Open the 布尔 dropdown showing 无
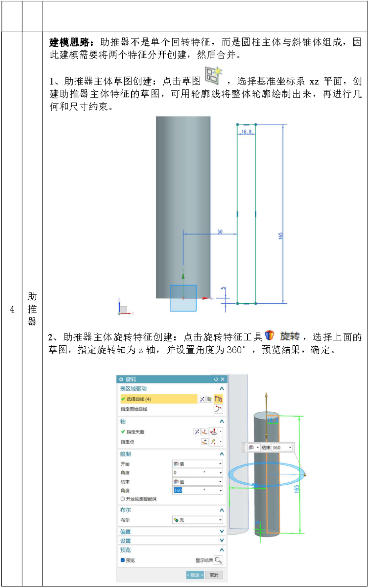Screen dimensions: 368x588 pos(197,520)
